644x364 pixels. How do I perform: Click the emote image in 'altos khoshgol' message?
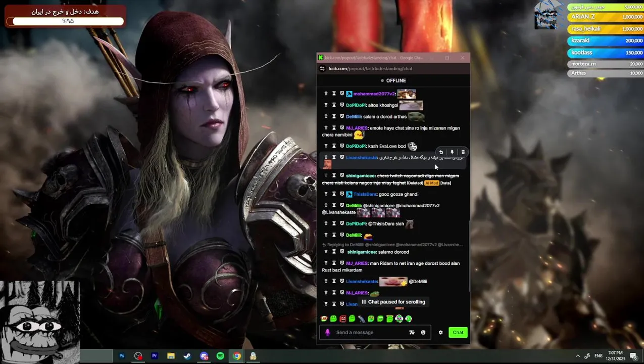(x=411, y=105)
